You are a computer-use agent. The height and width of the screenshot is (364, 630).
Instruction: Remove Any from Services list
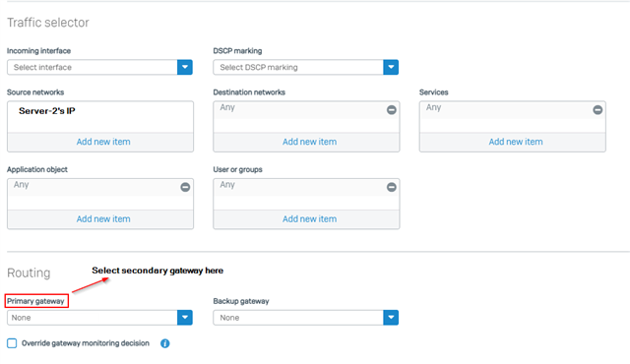(598, 110)
